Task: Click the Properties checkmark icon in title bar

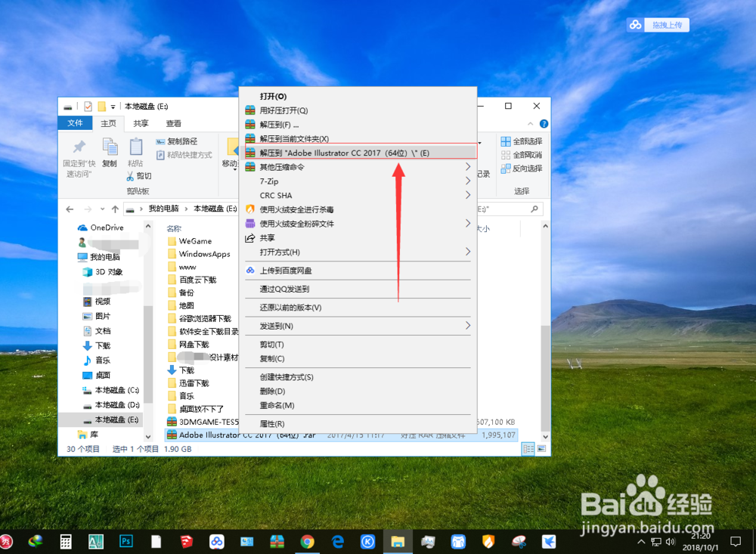Action: coord(88,106)
